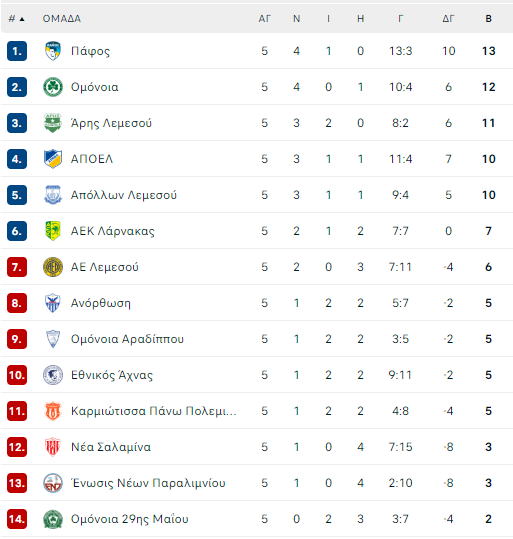513x539 pixels.
Task: Click the ΑΕΚ Λάρνακας yellow-green crest
Action: pos(53,231)
